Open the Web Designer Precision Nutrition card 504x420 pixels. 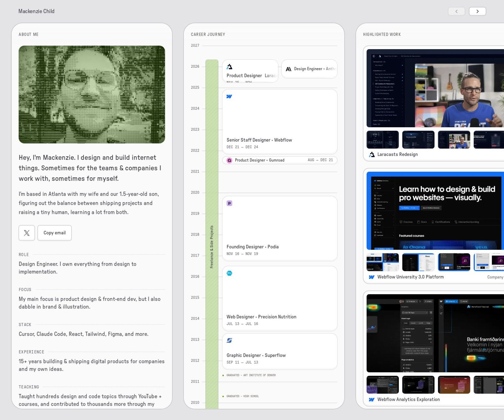(x=280, y=298)
